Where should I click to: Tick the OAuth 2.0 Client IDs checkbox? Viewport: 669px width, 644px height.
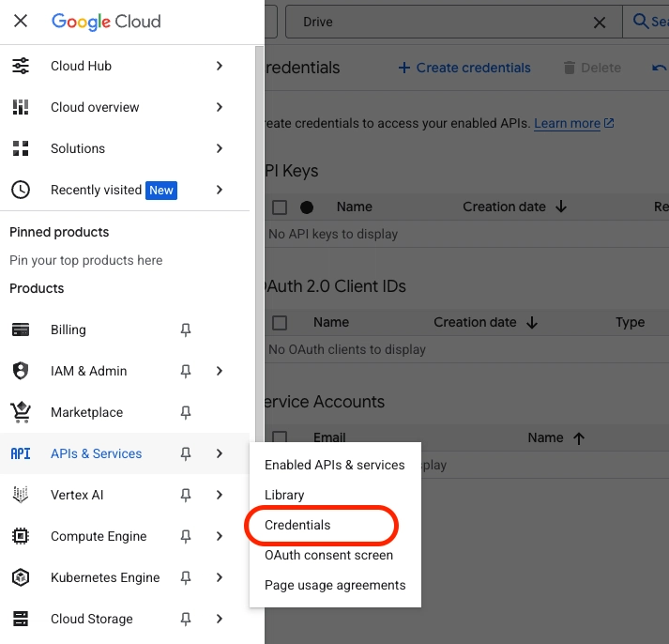(280, 323)
